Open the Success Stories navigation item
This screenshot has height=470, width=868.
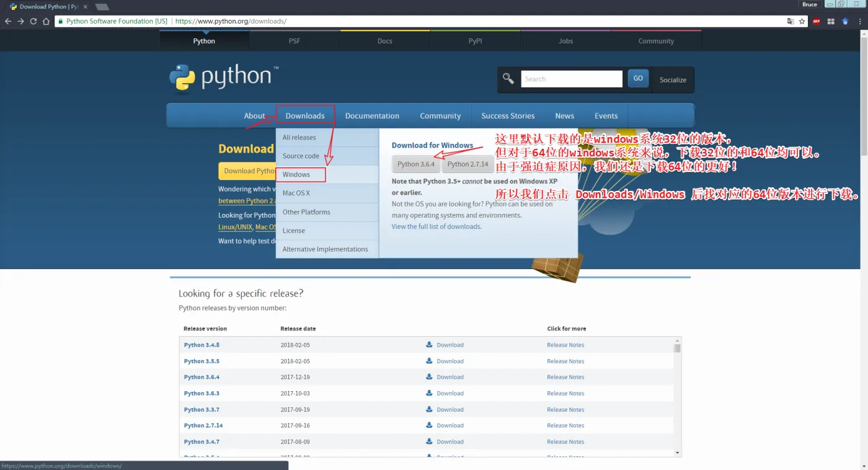(x=508, y=116)
